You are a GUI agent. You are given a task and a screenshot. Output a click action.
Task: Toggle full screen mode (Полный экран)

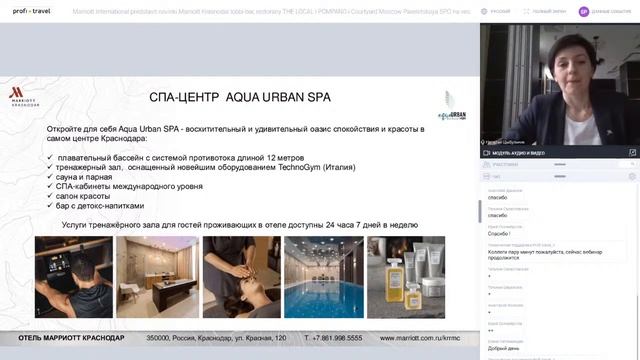tap(545, 11)
